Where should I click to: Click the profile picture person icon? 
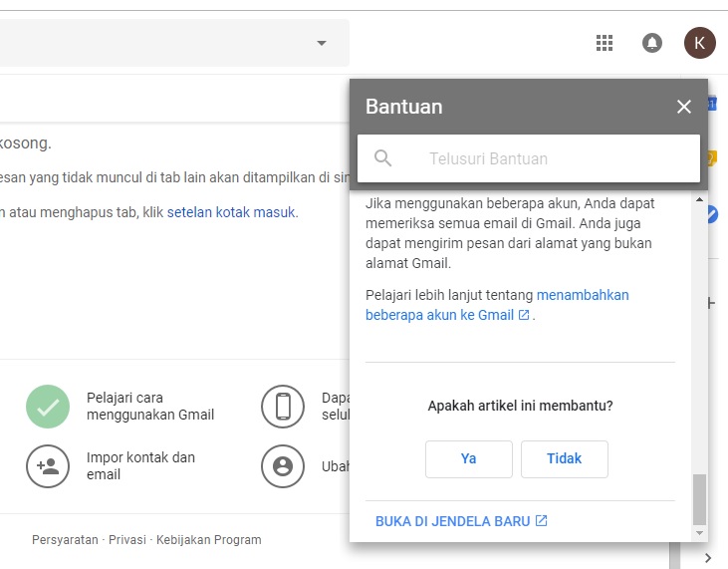[x=283, y=465]
